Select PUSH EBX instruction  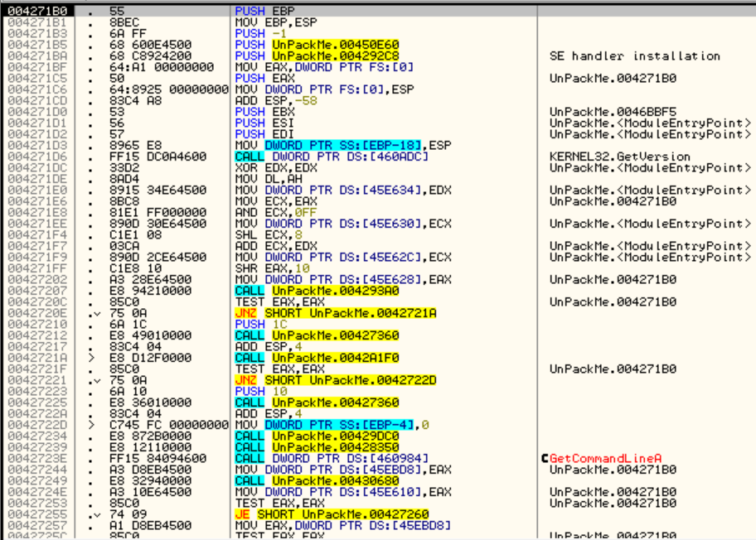click(x=264, y=112)
